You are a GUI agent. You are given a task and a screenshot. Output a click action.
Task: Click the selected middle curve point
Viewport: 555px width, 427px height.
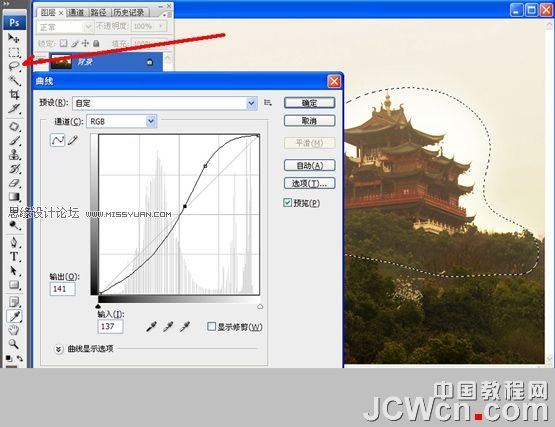[x=185, y=206]
